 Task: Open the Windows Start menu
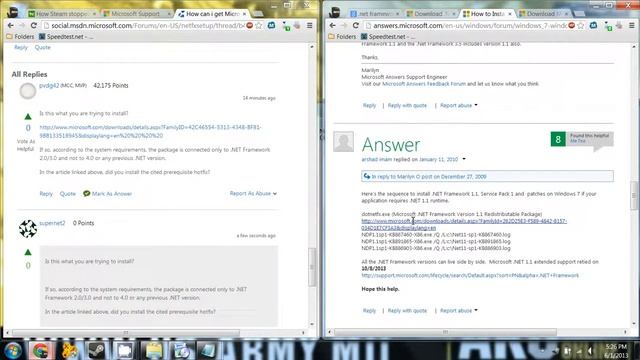13,350
